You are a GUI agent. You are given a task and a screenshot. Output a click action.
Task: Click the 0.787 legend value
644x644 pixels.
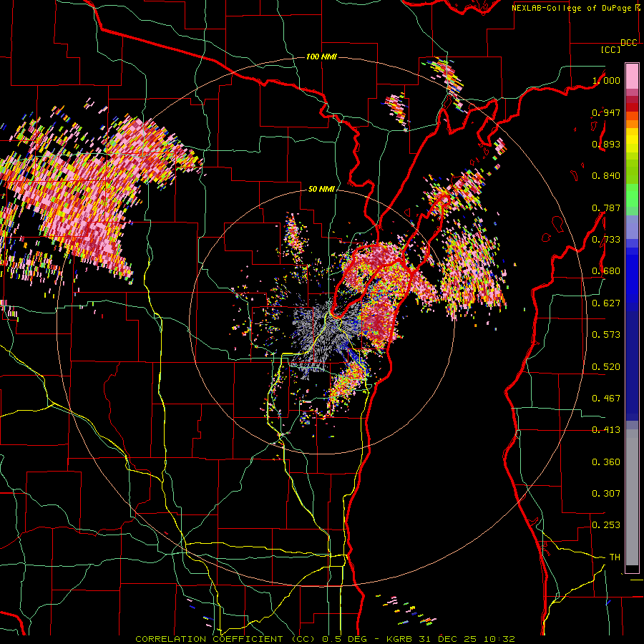(x=606, y=208)
